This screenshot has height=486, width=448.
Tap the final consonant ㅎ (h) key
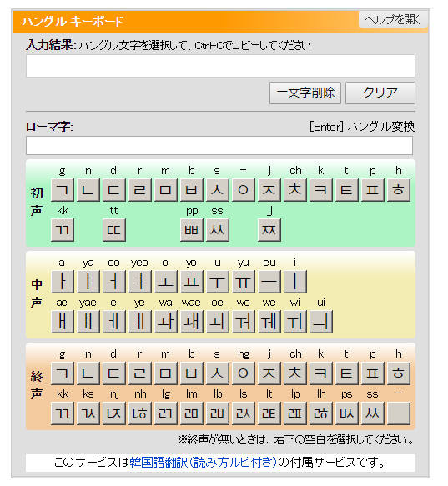pyautogui.click(x=399, y=373)
